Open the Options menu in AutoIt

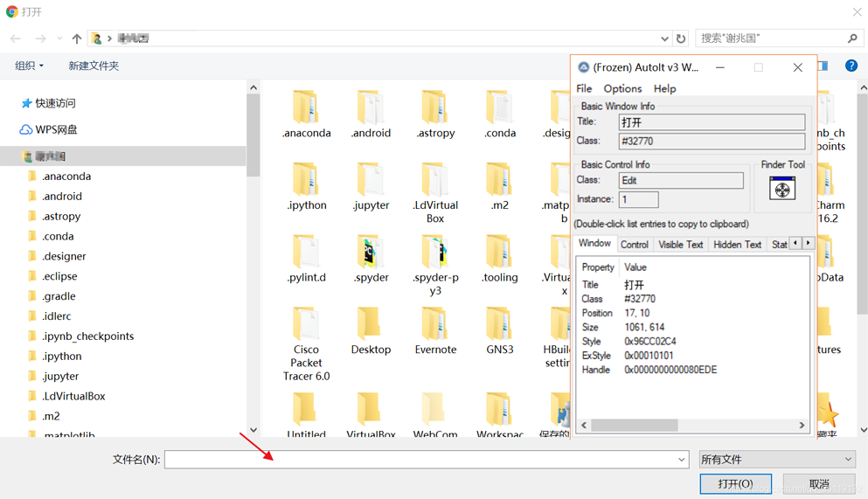coord(622,88)
